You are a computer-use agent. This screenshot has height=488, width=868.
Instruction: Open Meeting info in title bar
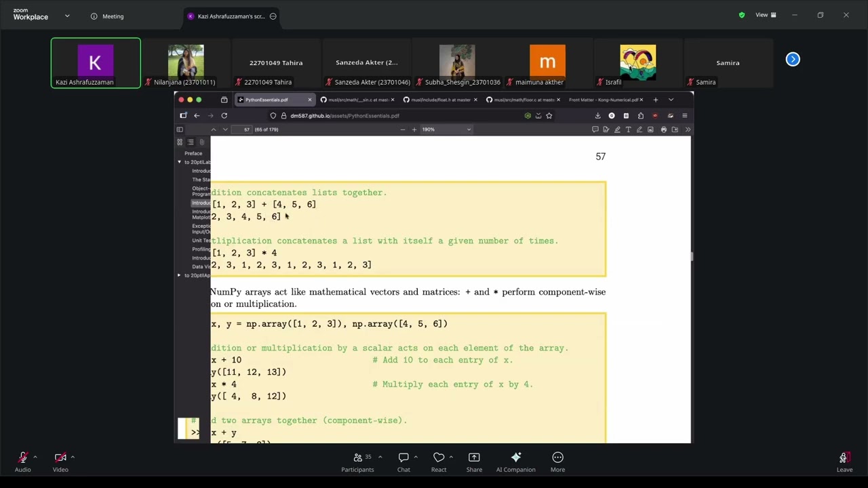107,16
